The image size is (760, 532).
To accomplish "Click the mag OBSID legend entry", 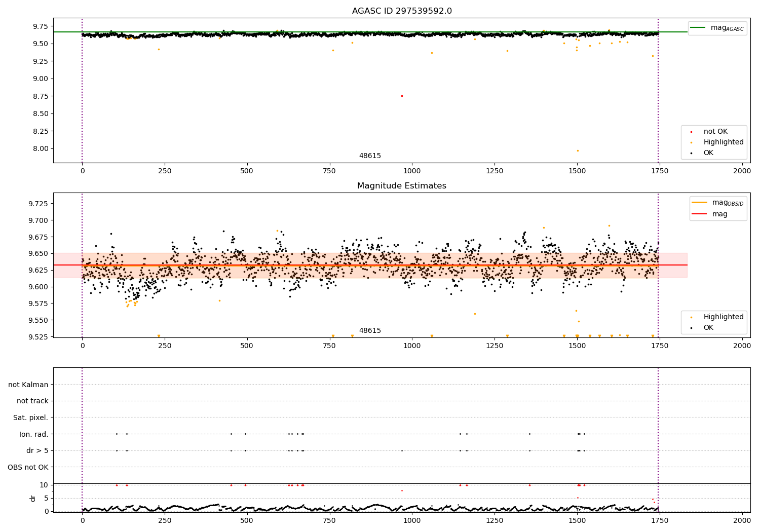I will 718,203.
